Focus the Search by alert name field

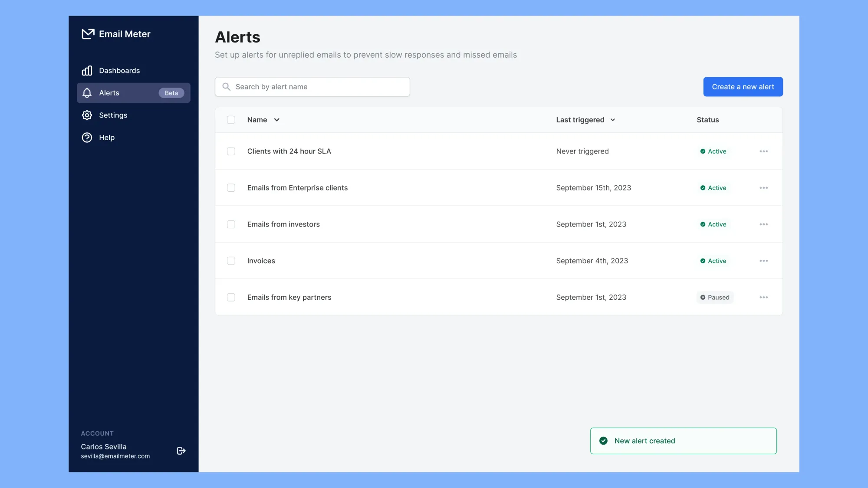tap(312, 87)
